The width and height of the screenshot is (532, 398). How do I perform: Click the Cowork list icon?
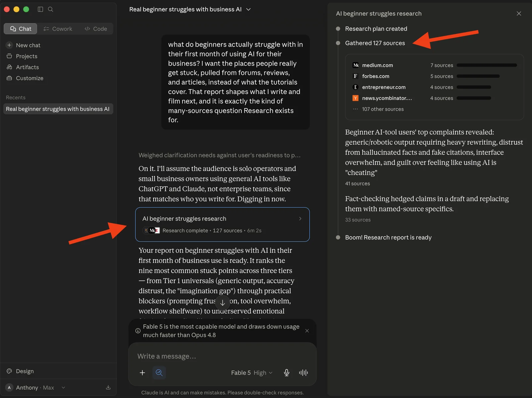[46, 29]
